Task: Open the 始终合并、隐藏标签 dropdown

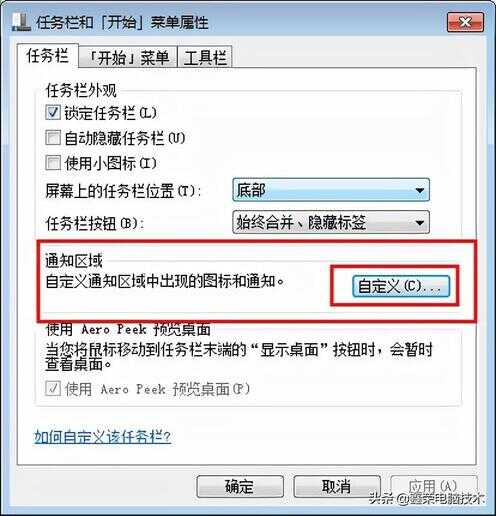Action: pos(331,222)
